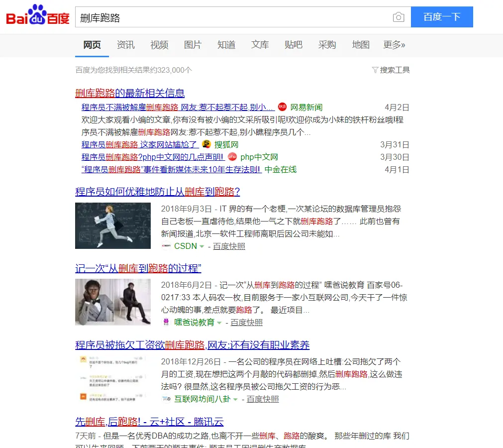Screen dimensions: 503x448
Task: Expand the 嘿爸说教育 source dropdown arrow
Action: (219, 323)
